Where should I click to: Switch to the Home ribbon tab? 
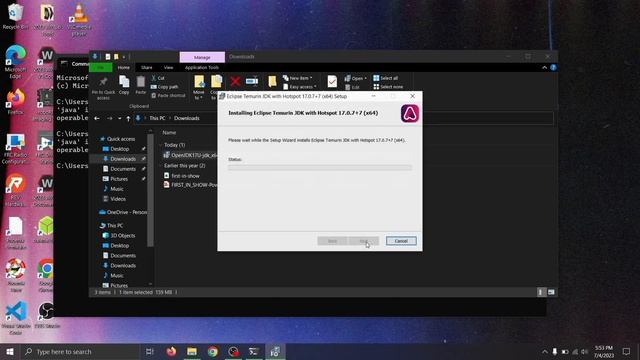point(124,67)
